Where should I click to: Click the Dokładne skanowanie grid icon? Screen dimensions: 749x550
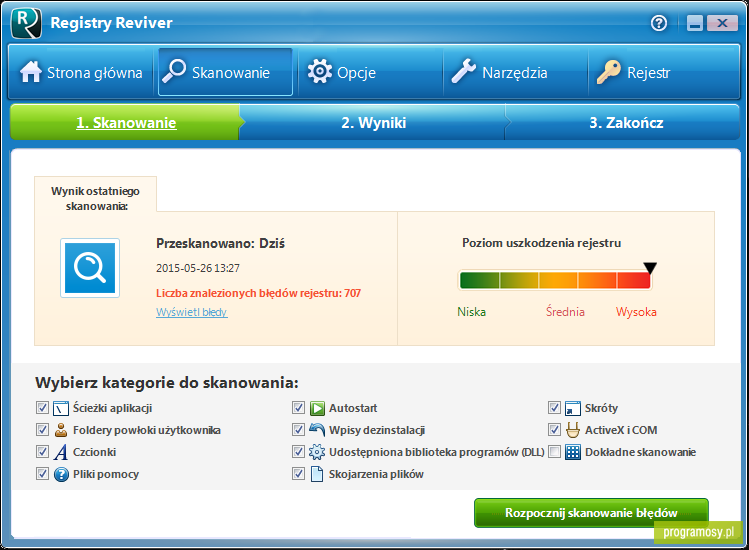pos(573,452)
